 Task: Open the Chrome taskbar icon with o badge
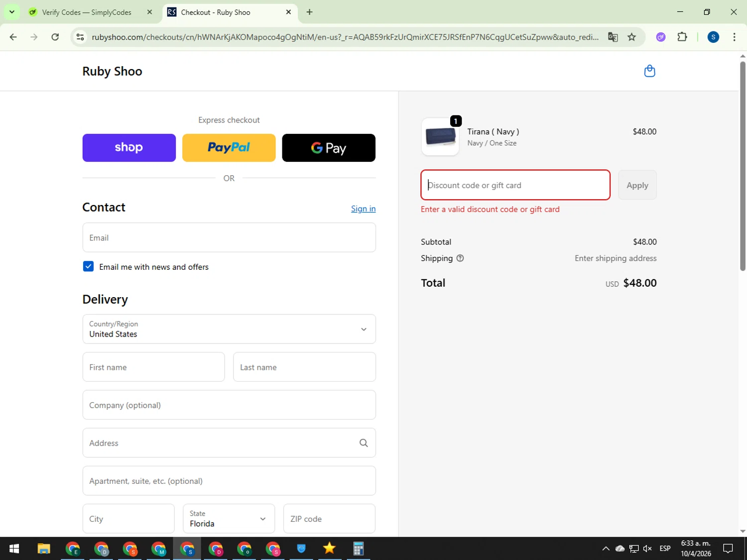(x=244, y=549)
